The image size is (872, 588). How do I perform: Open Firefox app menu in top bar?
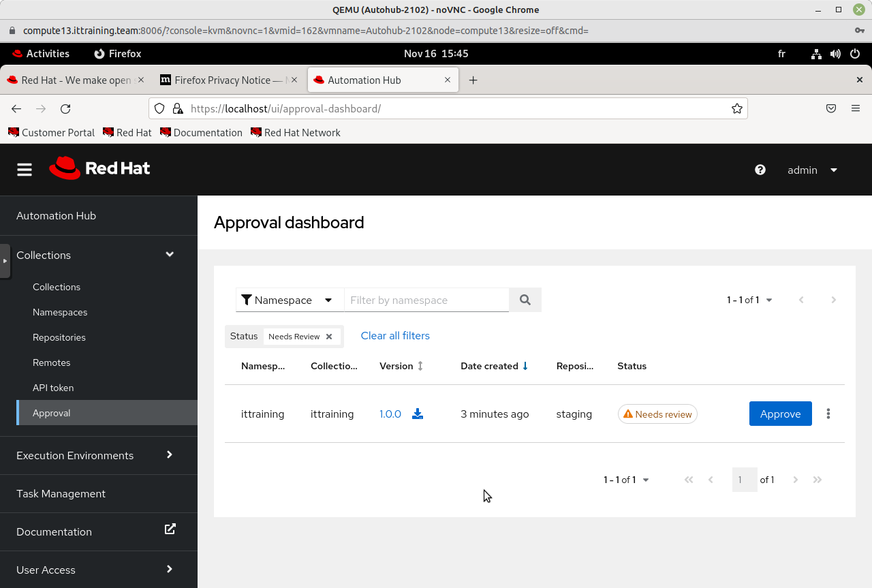118,54
